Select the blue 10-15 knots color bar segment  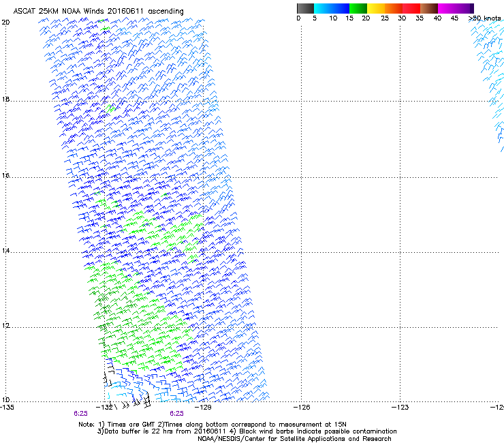tap(341, 8)
